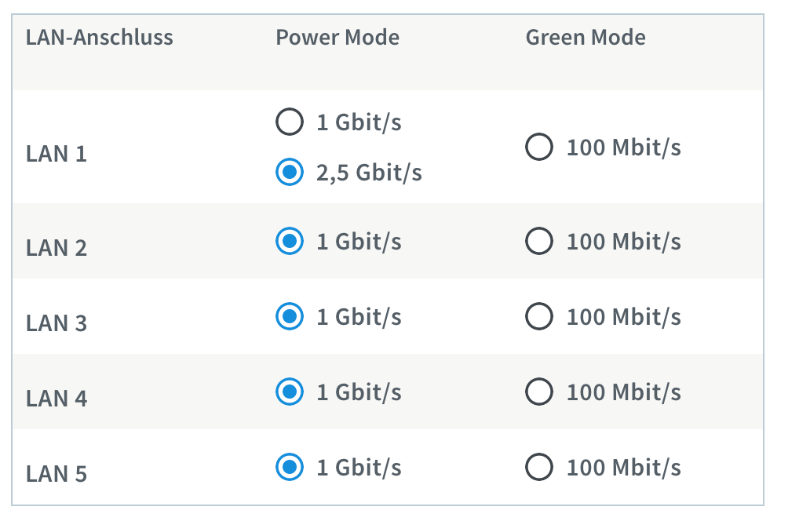Switch LAN 2 to 100 Mbit/s radio
The height and width of the screenshot is (532, 810).
pos(539,241)
